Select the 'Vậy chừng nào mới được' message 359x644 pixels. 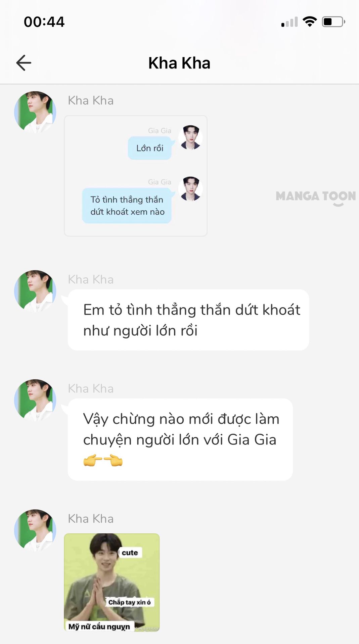coord(180,439)
